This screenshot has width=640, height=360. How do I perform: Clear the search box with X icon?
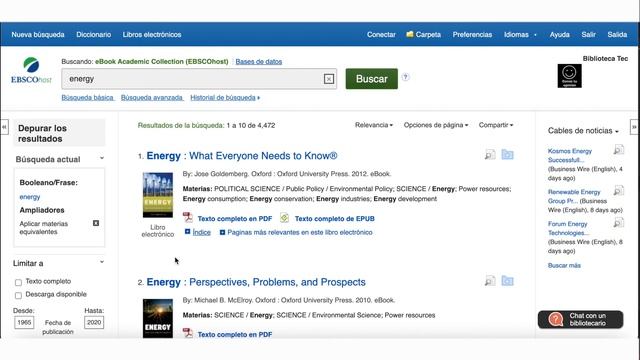click(329, 79)
